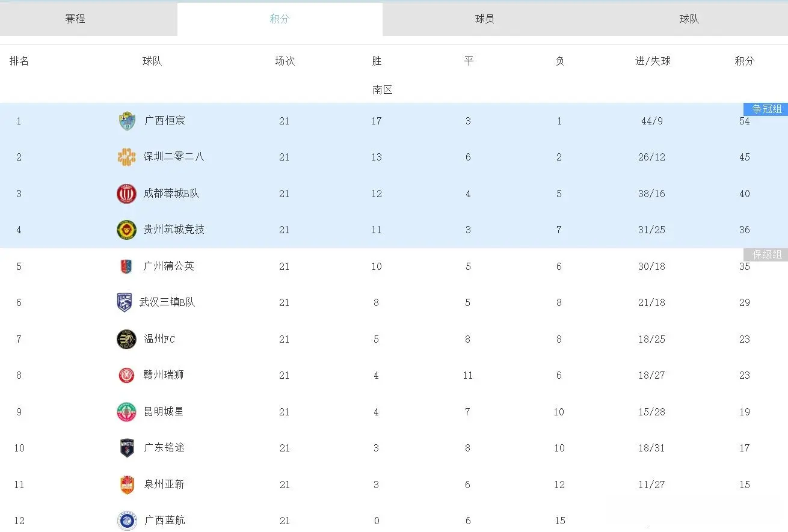This screenshot has height=532, width=788.
Task: Click the 38/16 goals cell
Action: [652, 194]
